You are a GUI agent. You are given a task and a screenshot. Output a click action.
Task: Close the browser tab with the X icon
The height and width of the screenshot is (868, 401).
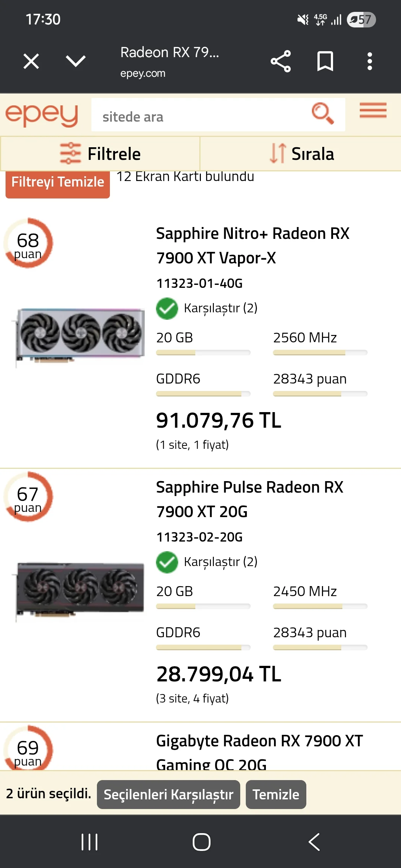31,61
